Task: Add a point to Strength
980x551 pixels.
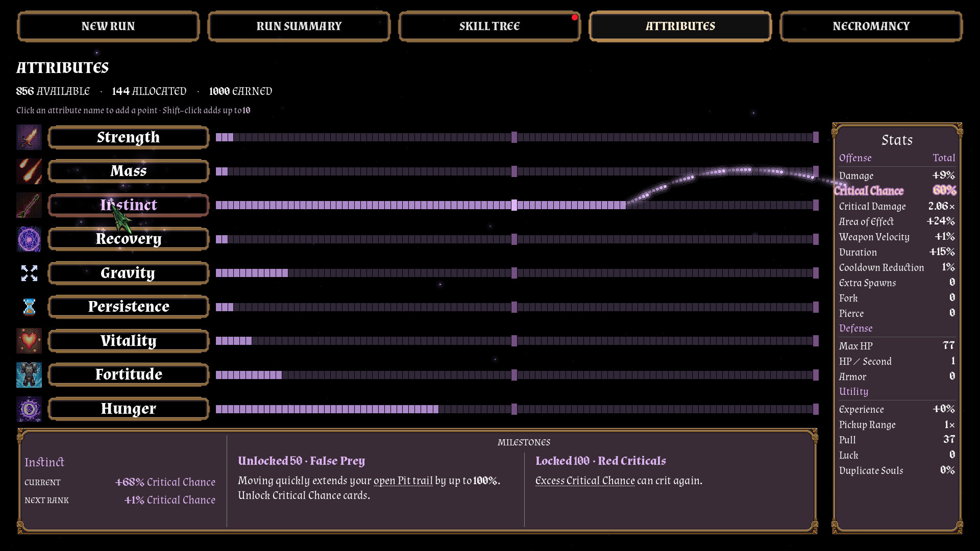Action: 129,137
